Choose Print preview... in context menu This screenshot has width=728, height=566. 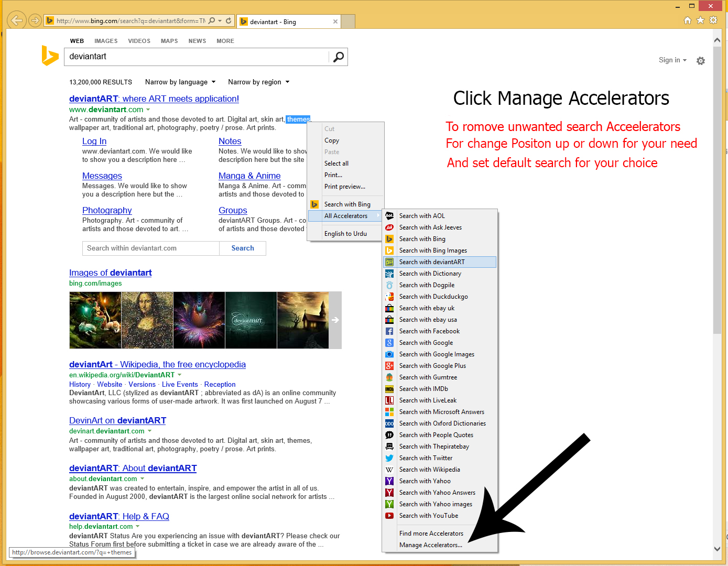346,187
